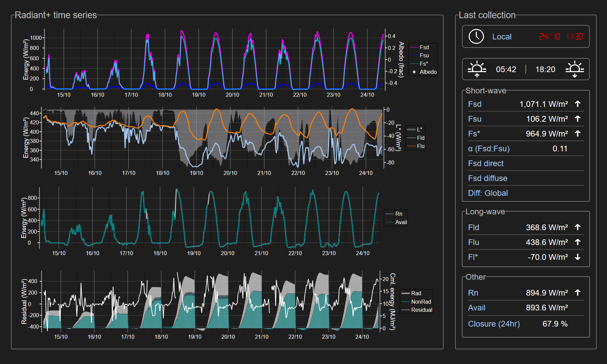Click the up arrow beside Fsu value
Viewport: 607px width, 364px height.
pyautogui.click(x=578, y=119)
